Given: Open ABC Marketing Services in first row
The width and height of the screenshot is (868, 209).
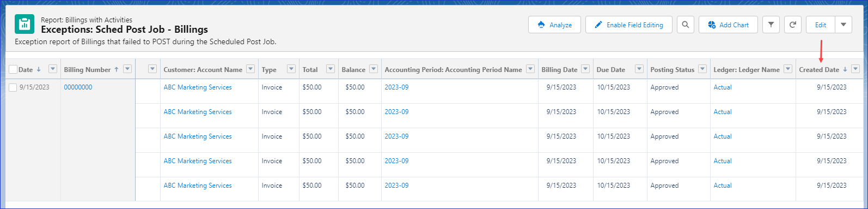Looking at the screenshot, I should 198,87.
